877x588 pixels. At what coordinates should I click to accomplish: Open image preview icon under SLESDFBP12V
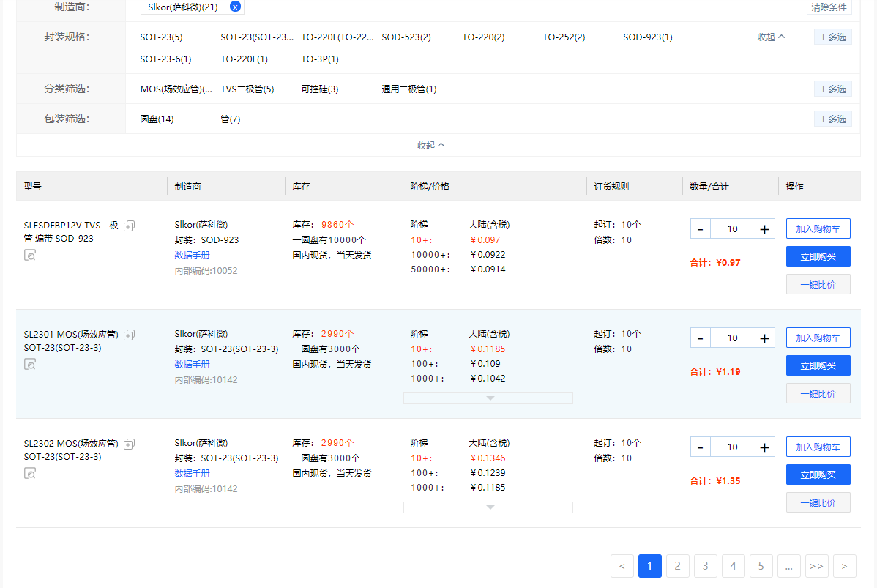pos(30,255)
